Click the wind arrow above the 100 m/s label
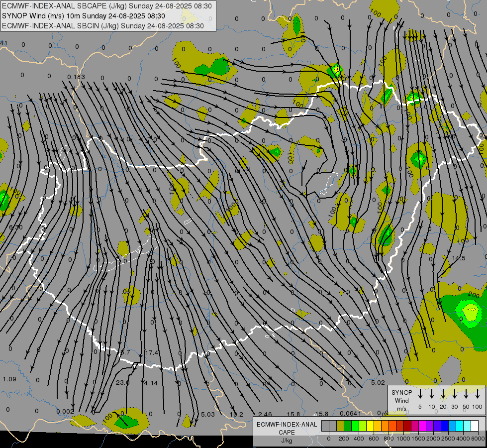The width and height of the screenshot is (487, 448). (478, 394)
